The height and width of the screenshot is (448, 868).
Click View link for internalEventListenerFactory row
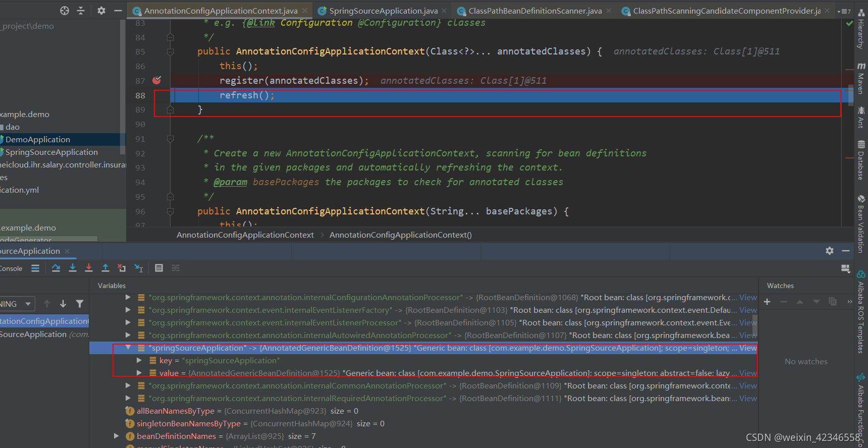click(748, 310)
